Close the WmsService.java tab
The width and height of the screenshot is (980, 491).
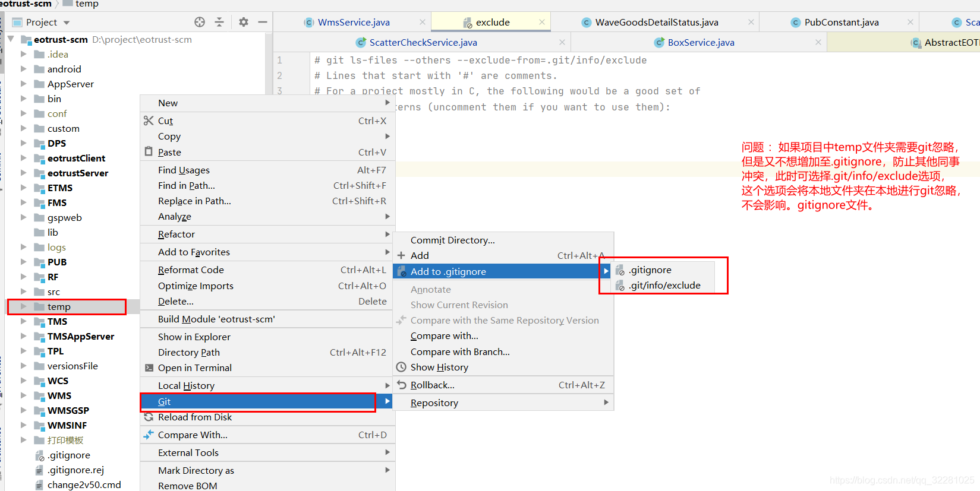pos(423,22)
